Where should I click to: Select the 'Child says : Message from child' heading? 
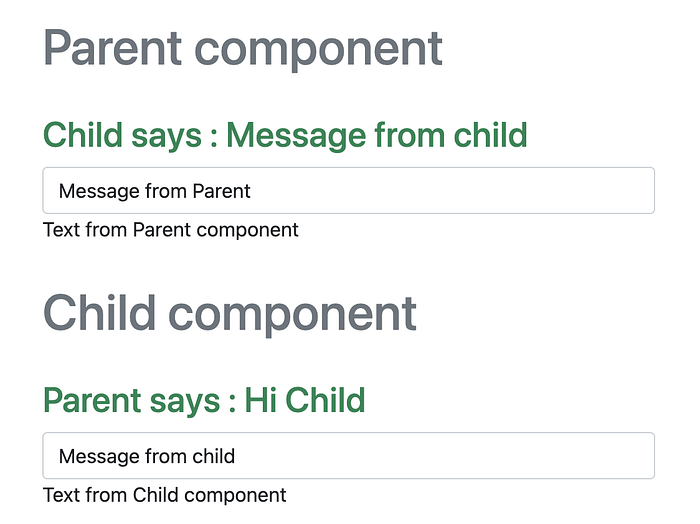285,134
